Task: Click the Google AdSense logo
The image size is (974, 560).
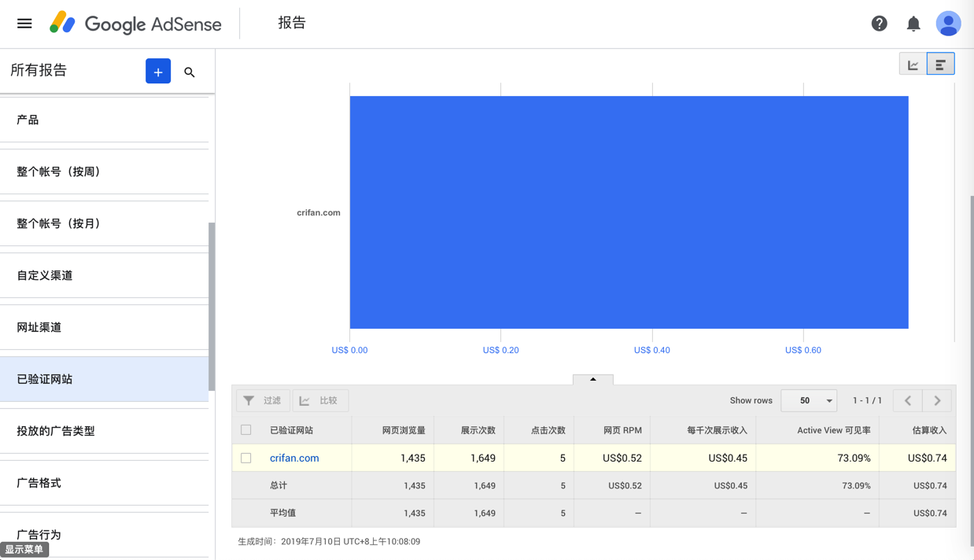Action: tap(135, 24)
